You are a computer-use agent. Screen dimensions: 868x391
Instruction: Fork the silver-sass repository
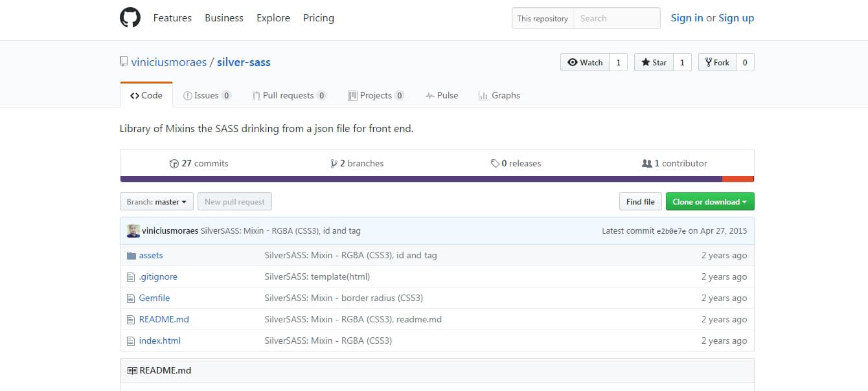(717, 62)
